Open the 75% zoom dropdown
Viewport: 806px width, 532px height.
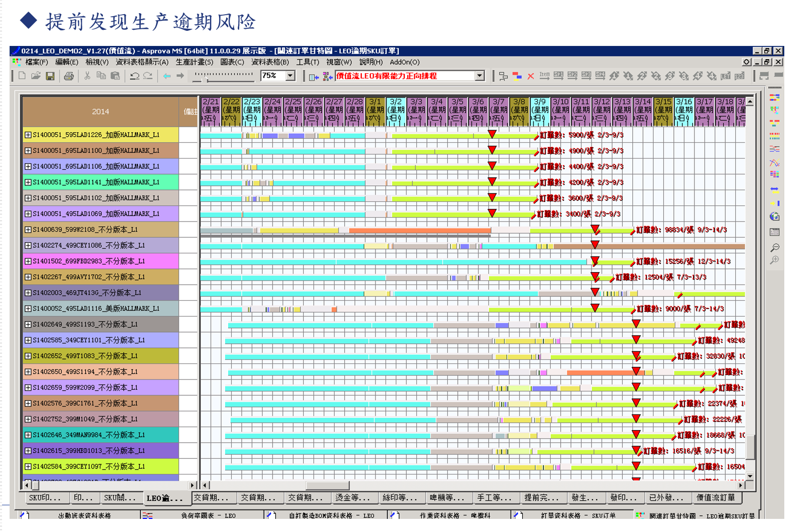coord(290,76)
